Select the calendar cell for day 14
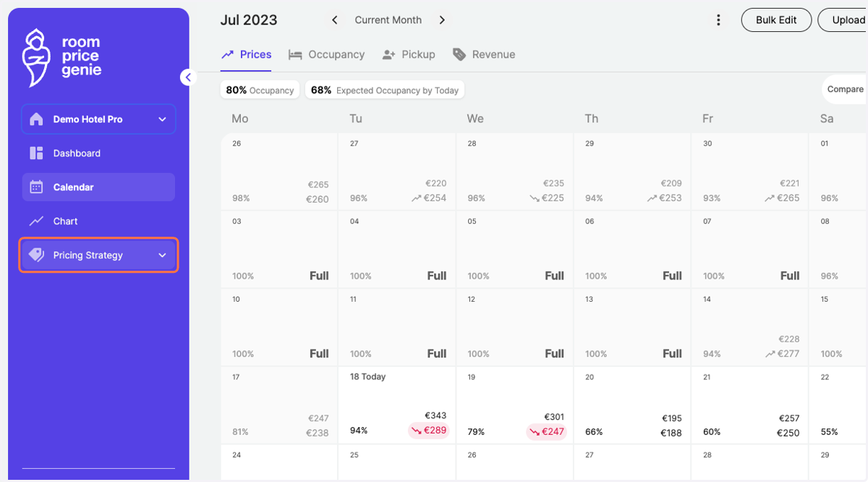Screen dimensions: 868x482 click(750, 327)
